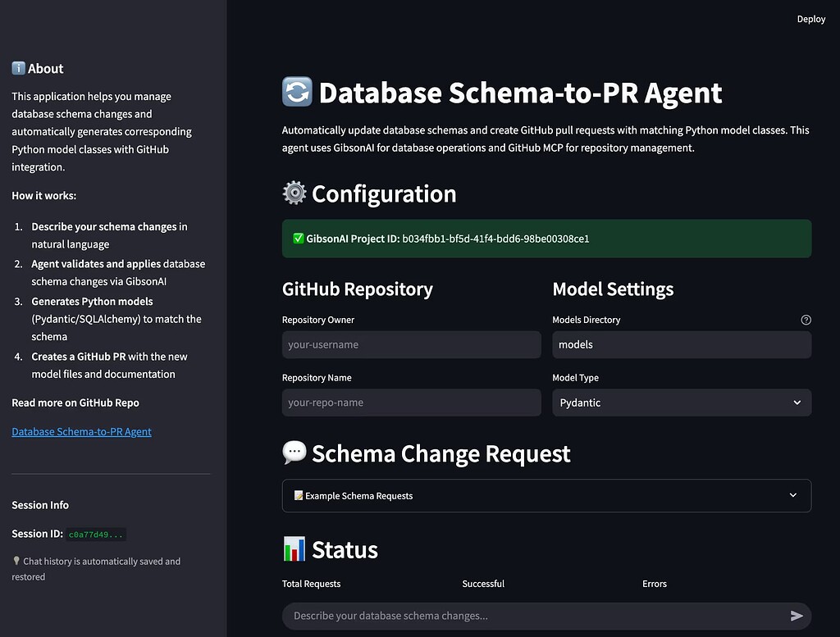840x637 pixels.
Task: Open the Model Type dropdown showing Pydantic
Action: click(681, 403)
